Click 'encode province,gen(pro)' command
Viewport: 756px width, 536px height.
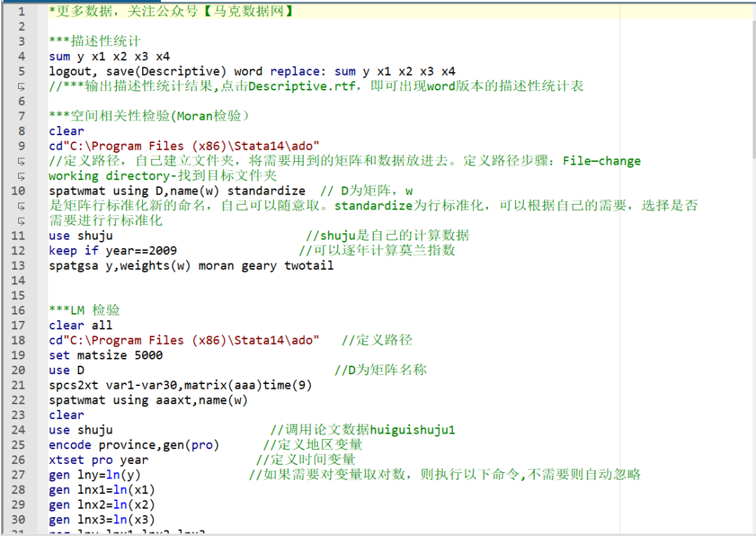(134, 446)
